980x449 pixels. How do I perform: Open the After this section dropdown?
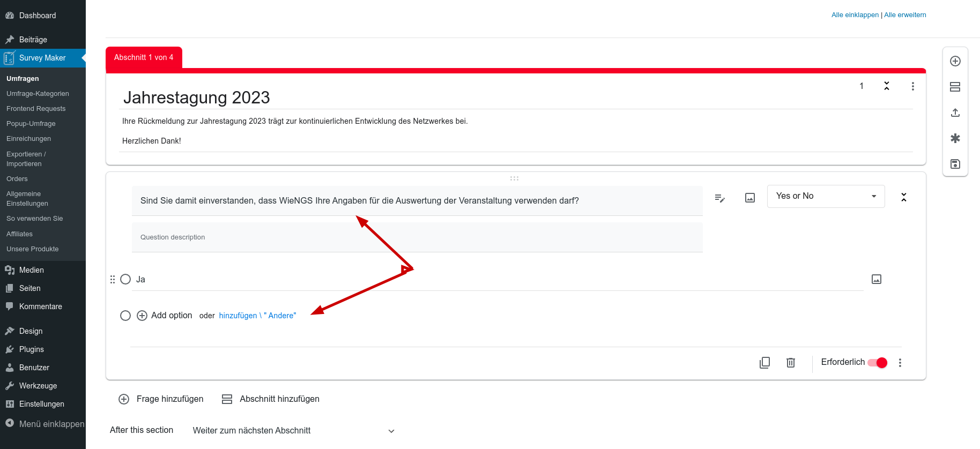(293, 431)
